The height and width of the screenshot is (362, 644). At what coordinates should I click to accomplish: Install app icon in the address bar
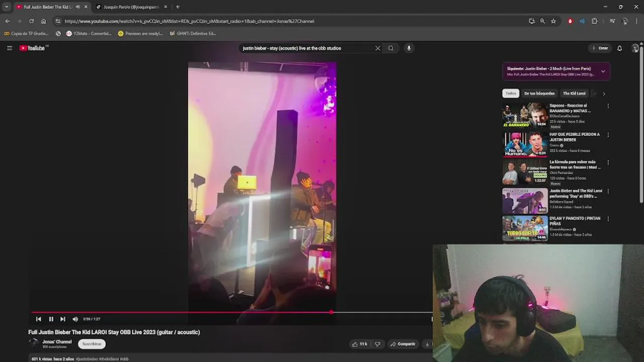[x=532, y=21]
